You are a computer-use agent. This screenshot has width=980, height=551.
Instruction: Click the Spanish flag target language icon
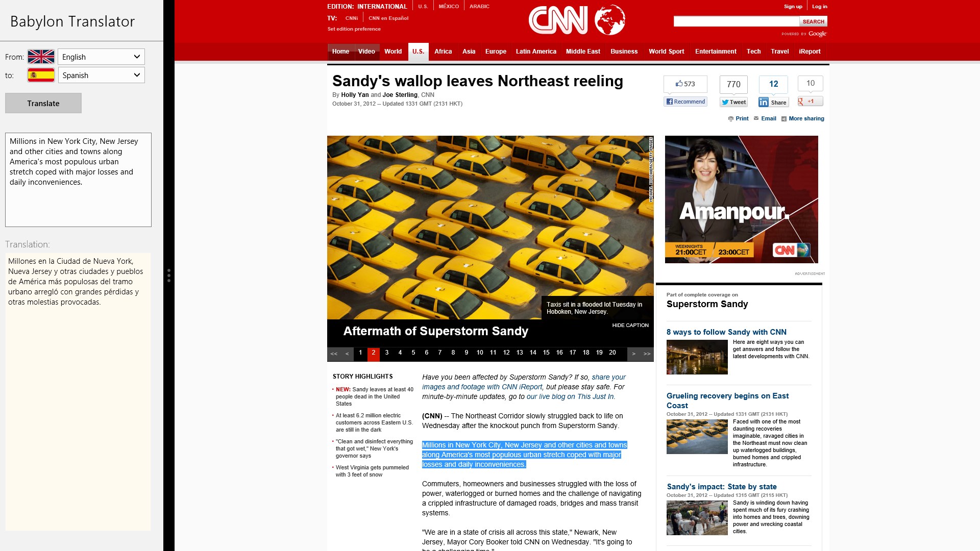coord(41,75)
